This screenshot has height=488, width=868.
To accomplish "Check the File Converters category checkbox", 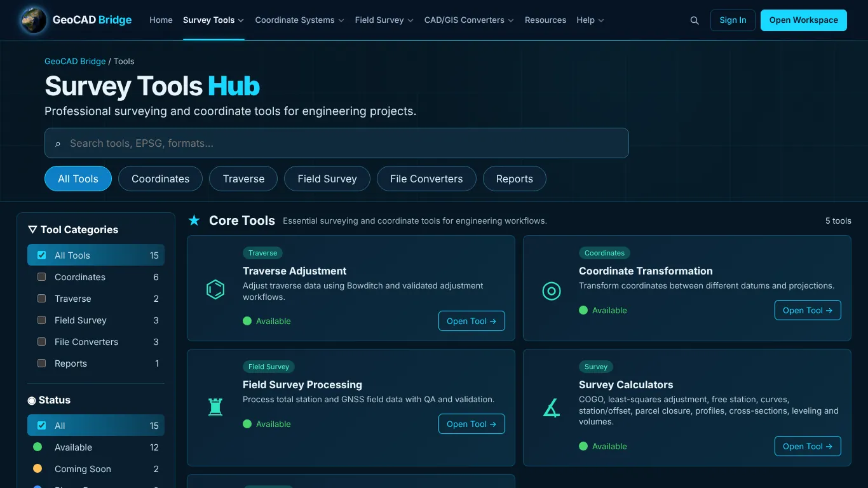I will [x=42, y=342].
